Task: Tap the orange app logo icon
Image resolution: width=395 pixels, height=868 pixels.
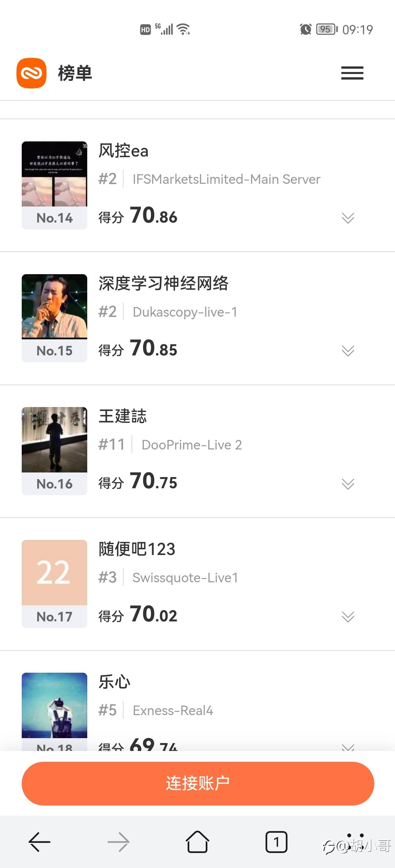Action: pyautogui.click(x=31, y=73)
